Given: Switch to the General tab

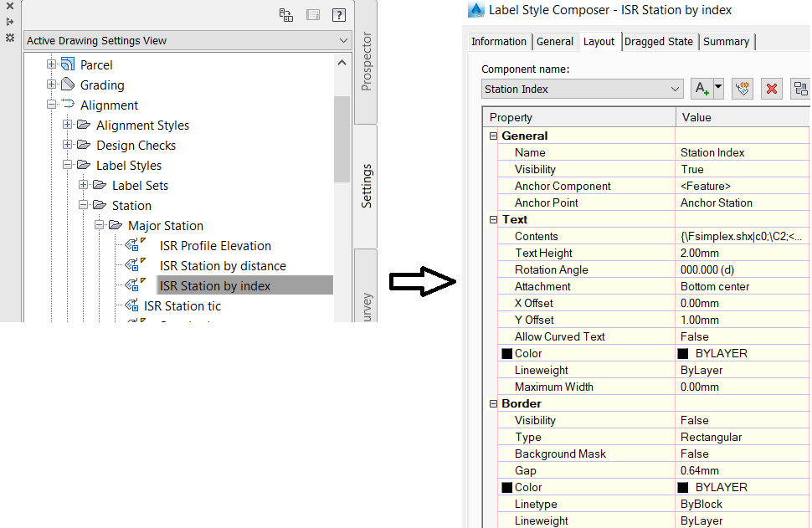Looking at the screenshot, I should click(x=555, y=41).
